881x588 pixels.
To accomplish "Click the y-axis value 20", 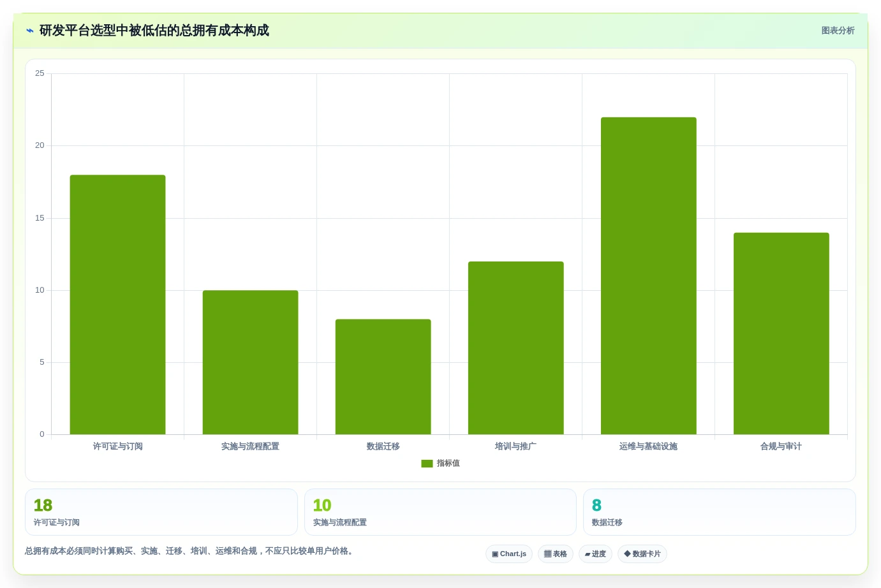I will [x=40, y=145].
